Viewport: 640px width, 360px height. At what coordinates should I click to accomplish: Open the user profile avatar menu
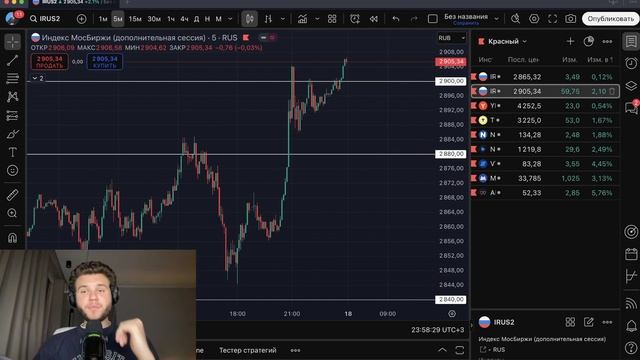(11, 18)
